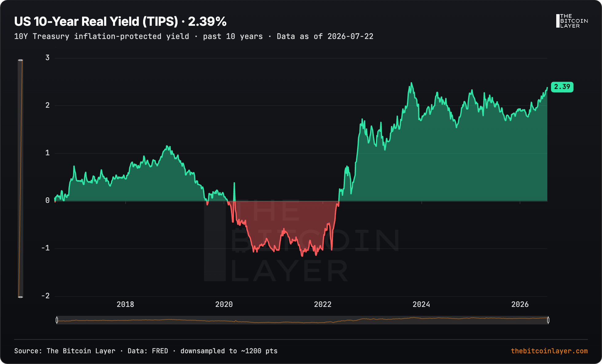Click the left handle of the horizontal range slider
Image resolution: width=602 pixels, height=364 pixels.
[x=57, y=320]
